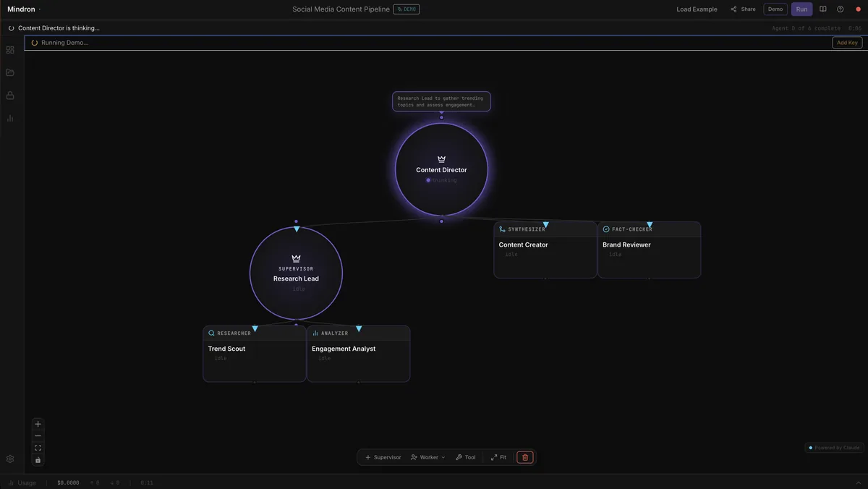Select the Content Director node

441,170
